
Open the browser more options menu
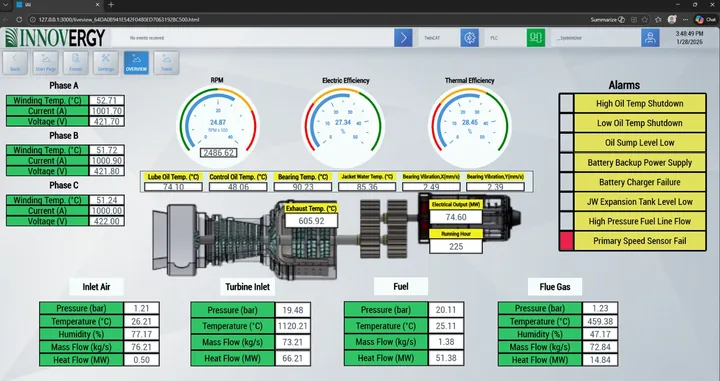(x=685, y=19)
